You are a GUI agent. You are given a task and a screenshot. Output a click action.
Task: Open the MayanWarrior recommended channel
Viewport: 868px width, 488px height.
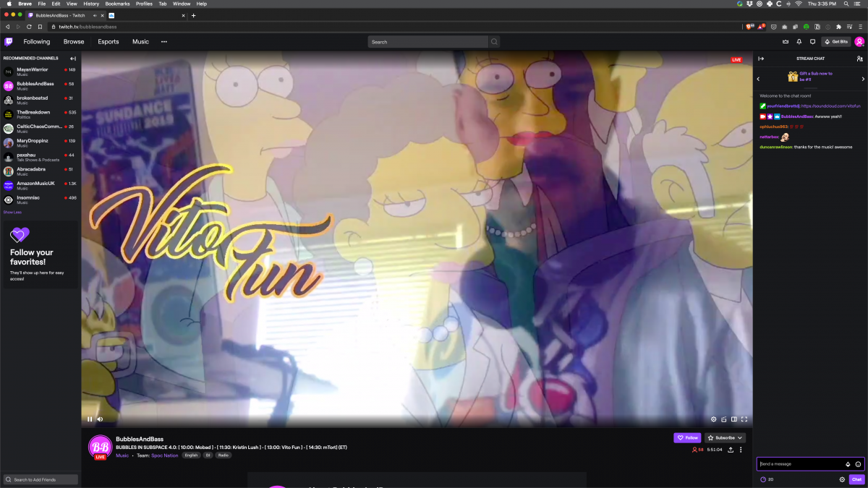tap(40, 72)
